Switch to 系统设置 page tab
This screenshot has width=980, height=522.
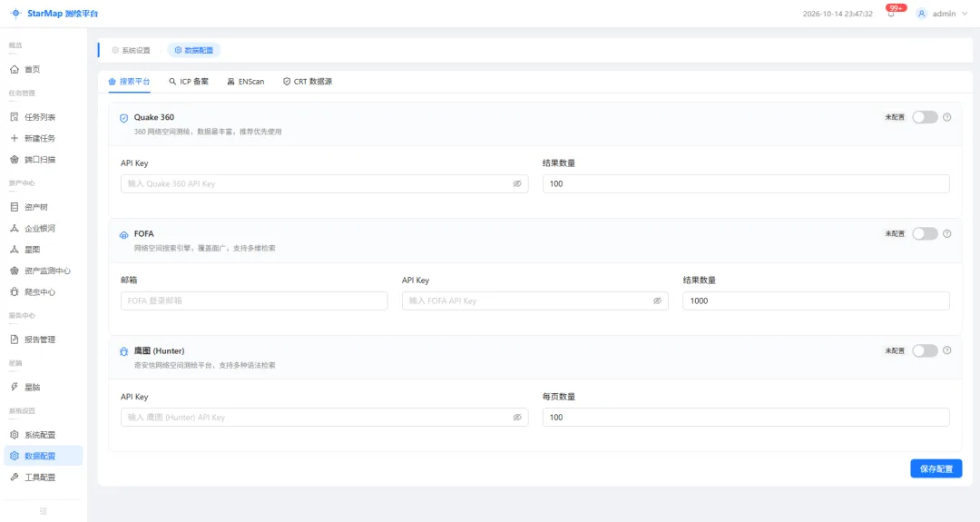(x=132, y=50)
